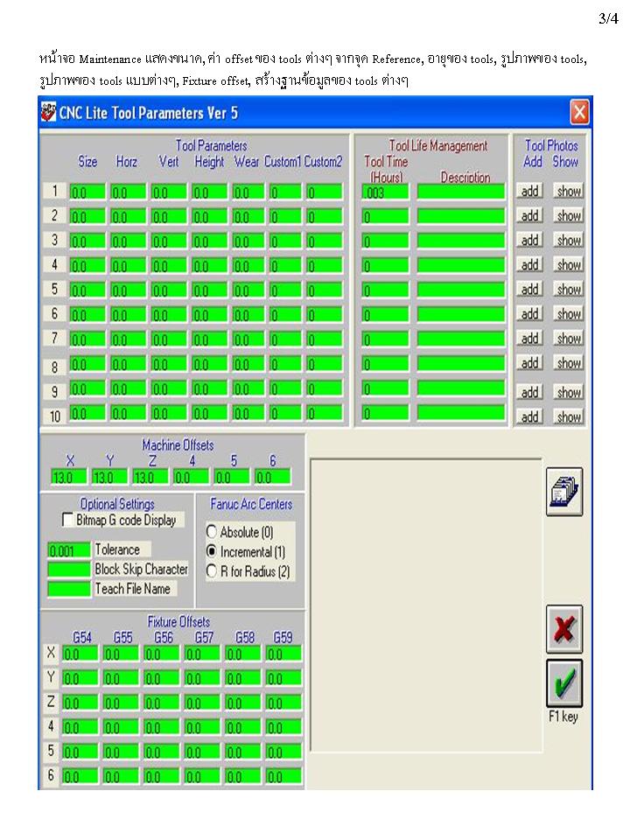Click the Fanuc Arc Centers heading
The width and height of the screenshot is (630, 840).
tap(251, 504)
